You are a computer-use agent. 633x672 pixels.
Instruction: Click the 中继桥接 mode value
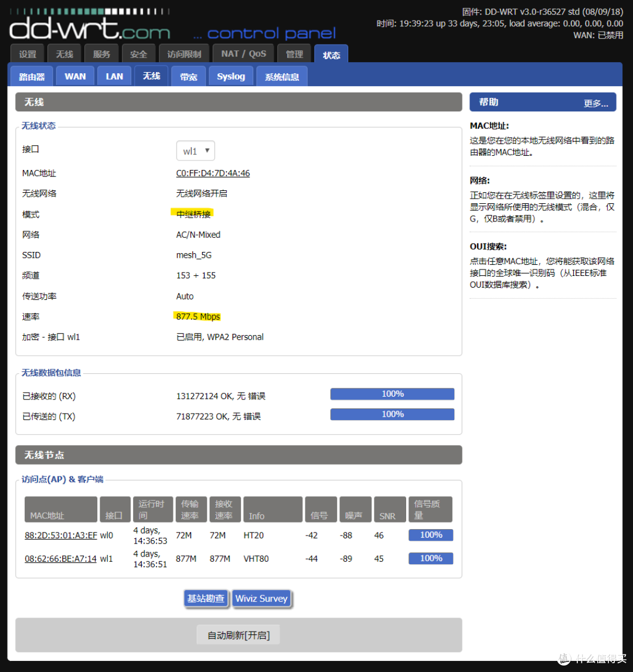193,214
